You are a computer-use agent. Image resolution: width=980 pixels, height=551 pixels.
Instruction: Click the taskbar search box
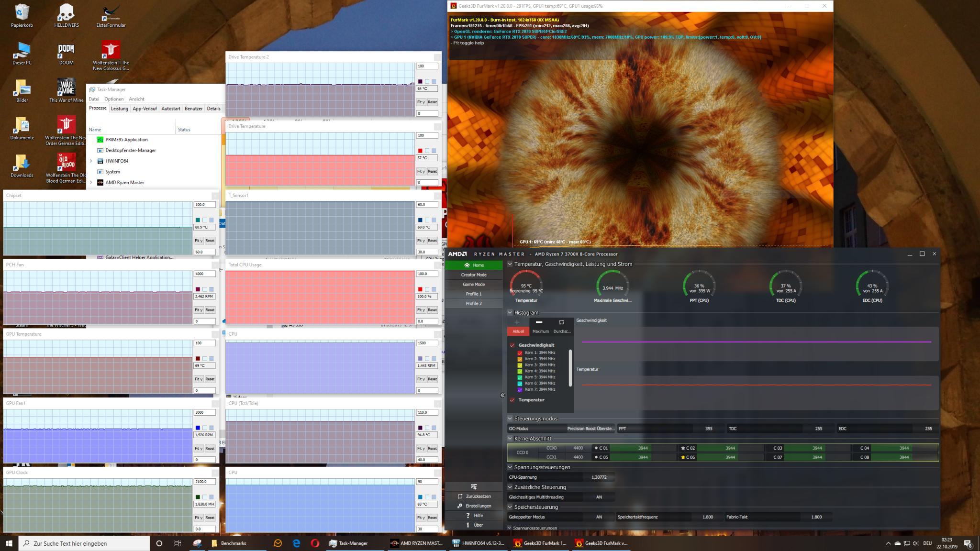coord(84,543)
